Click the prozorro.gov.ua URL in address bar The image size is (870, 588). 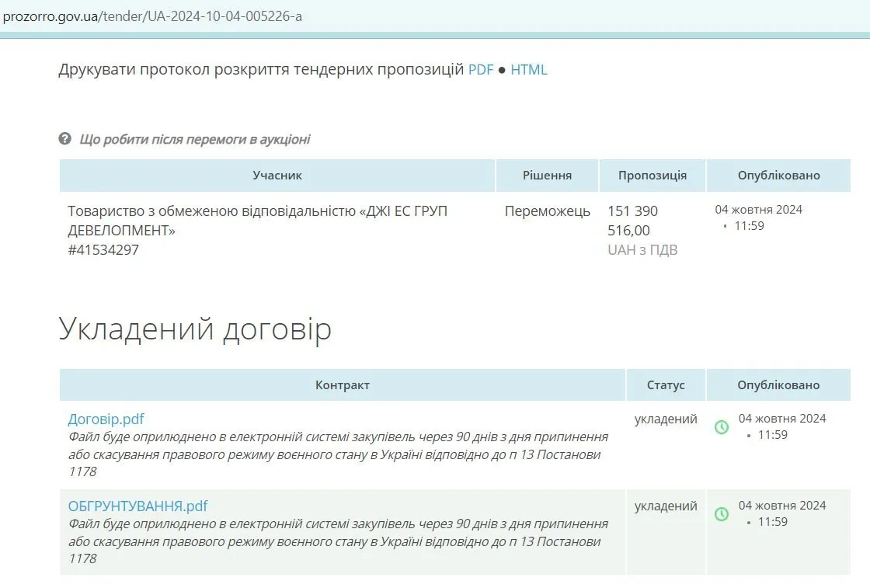tap(152, 16)
